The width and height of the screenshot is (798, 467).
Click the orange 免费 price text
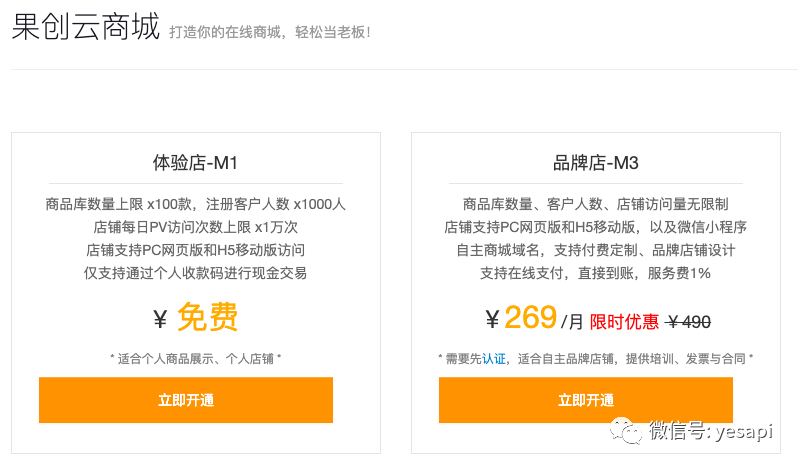pos(208,317)
